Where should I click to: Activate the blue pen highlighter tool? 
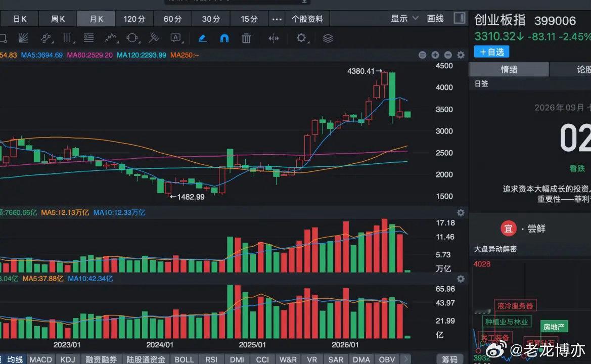[x=202, y=38]
